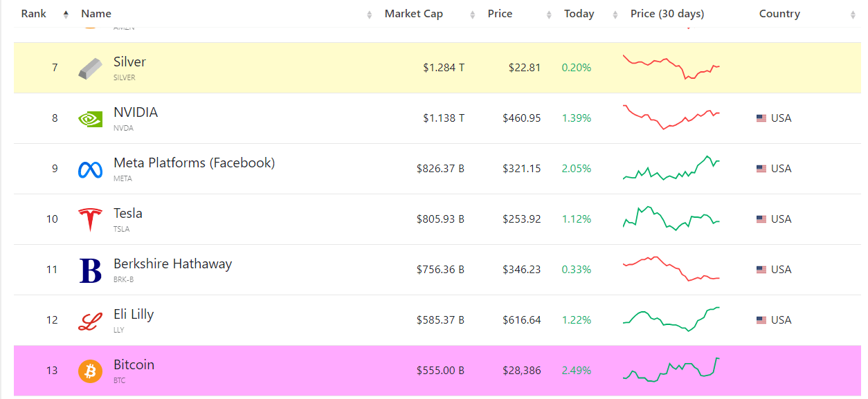Click Bitcoin market cap $555.00 B

coord(440,371)
